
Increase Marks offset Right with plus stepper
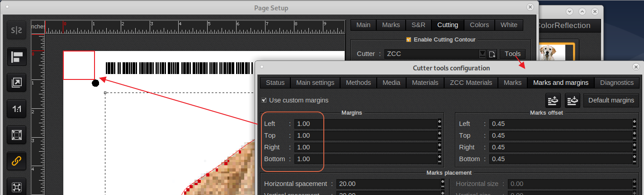[634, 145]
